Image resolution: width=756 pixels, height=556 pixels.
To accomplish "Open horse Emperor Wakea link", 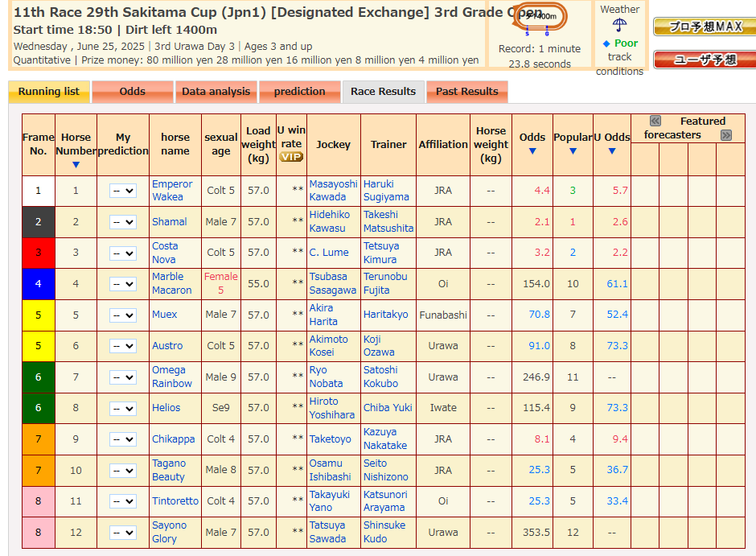I will (x=171, y=191).
